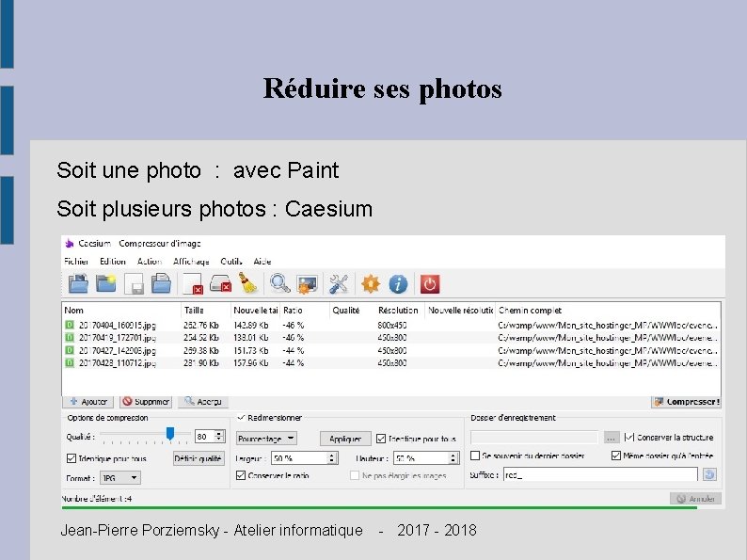Image resolution: width=747 pixels, height=560 pixels.
Task: Toggle Identique pour tous under Qualité
Action: (72, 458)
